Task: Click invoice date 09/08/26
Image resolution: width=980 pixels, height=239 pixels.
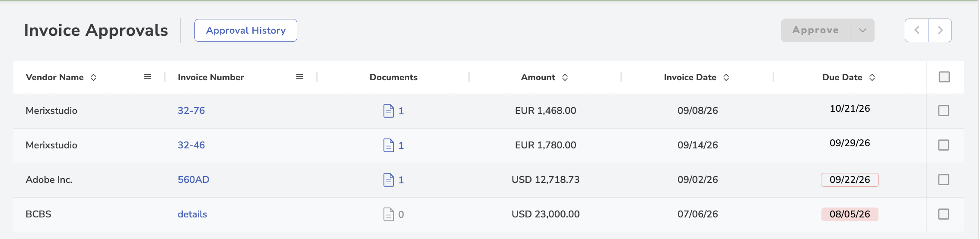Action: [698, 110]
